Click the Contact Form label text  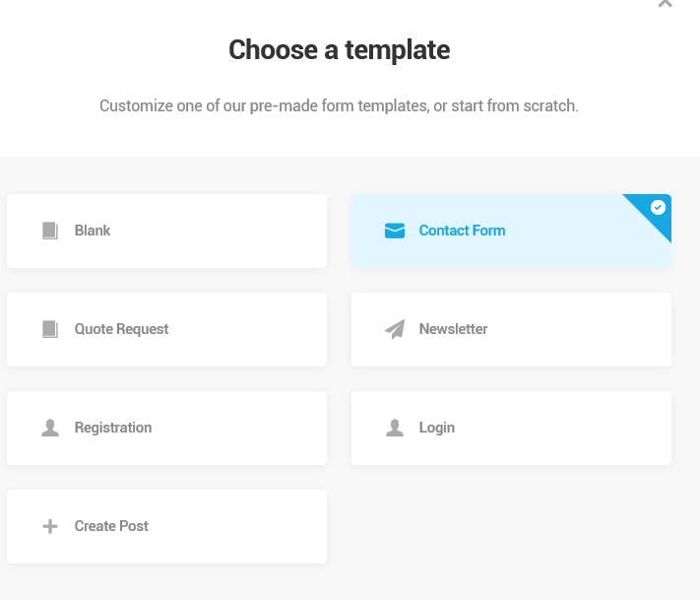462,231
